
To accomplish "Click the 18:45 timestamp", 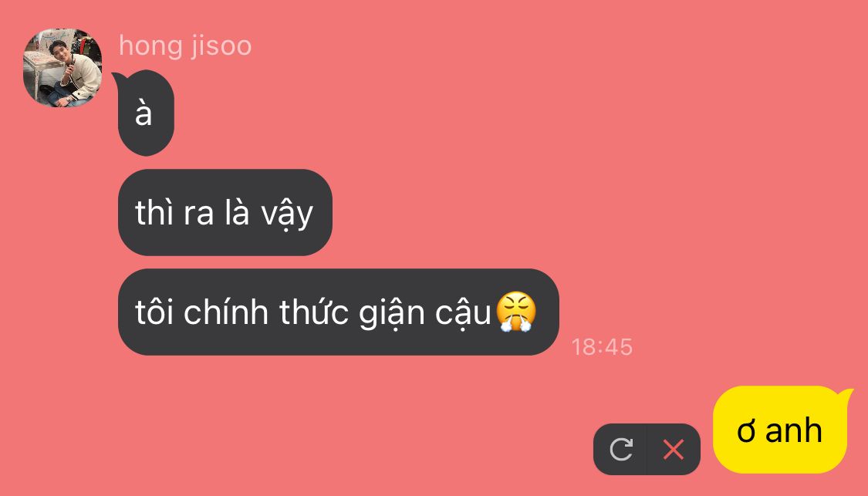I will coord(602,347).
